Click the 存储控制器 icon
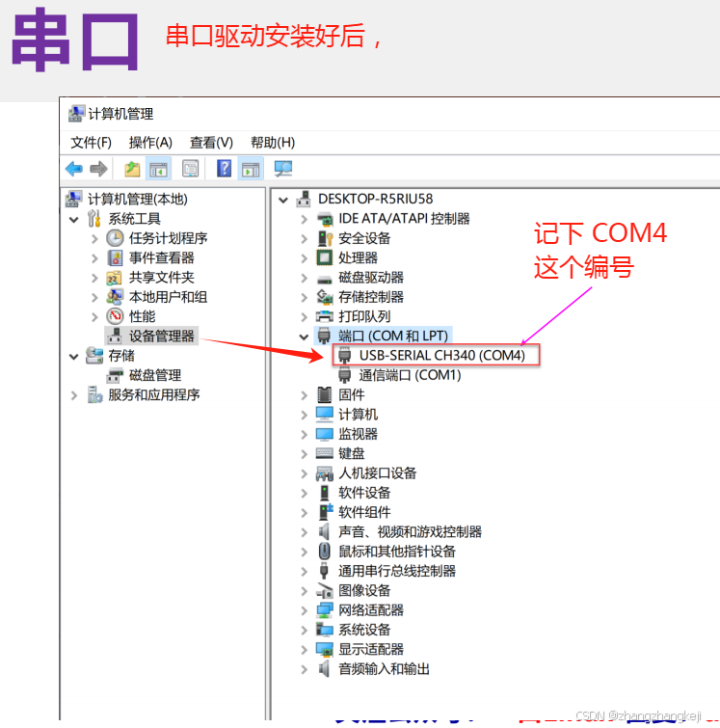 [x=325, y=297]
